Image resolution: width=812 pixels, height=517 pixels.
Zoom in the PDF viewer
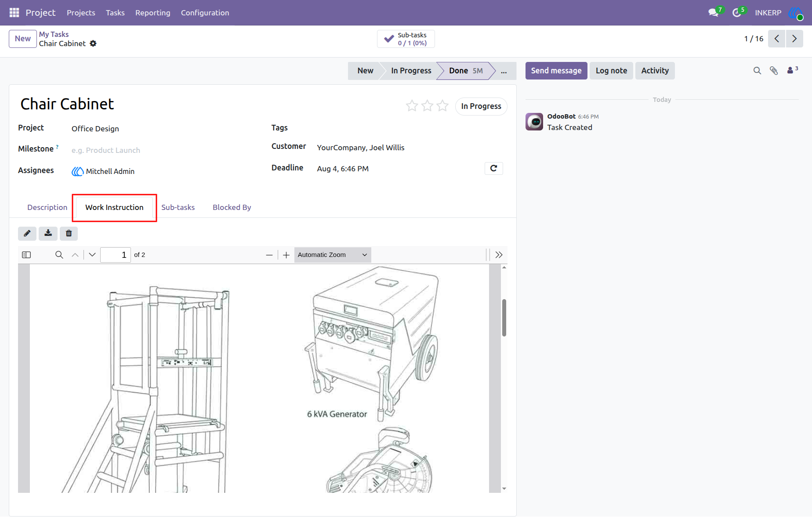pyautogui.click(x=286, y=255)
